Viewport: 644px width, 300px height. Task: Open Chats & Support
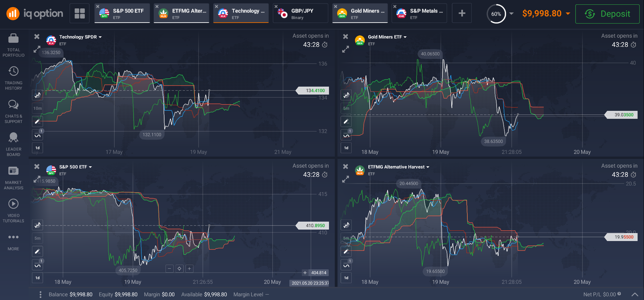tap(13, 111)
